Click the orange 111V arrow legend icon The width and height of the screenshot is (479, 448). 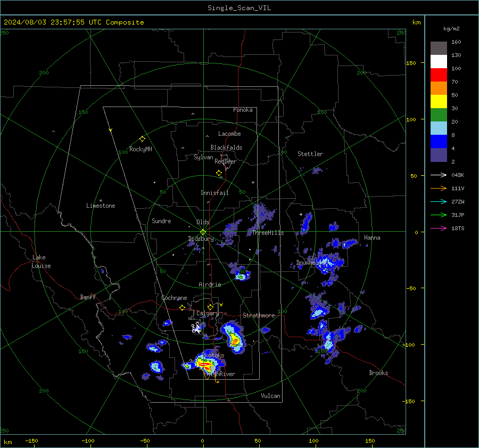coord(439,189)
